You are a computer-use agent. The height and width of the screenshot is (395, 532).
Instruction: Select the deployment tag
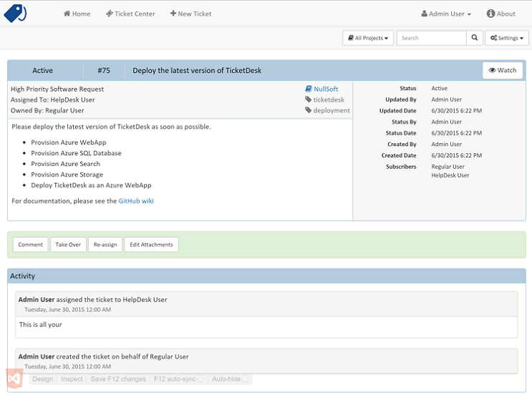pyautogui.click(x=327, y=110)
